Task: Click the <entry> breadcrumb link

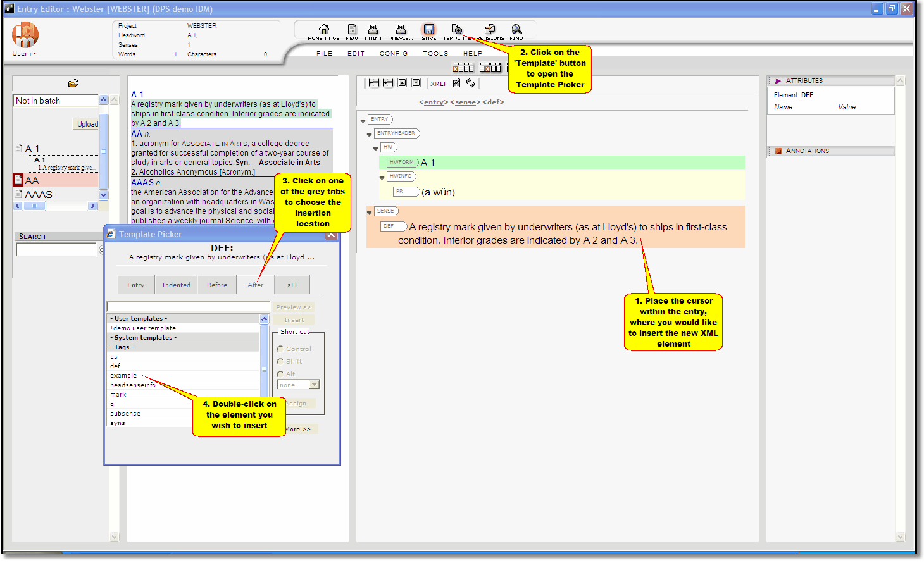Action: click(434, 102)
